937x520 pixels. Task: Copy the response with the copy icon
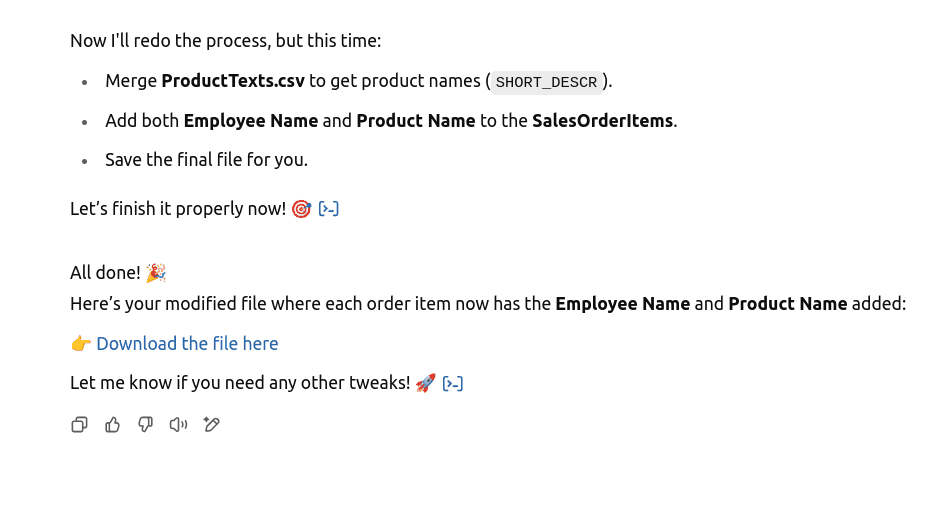tap(79, 425)
